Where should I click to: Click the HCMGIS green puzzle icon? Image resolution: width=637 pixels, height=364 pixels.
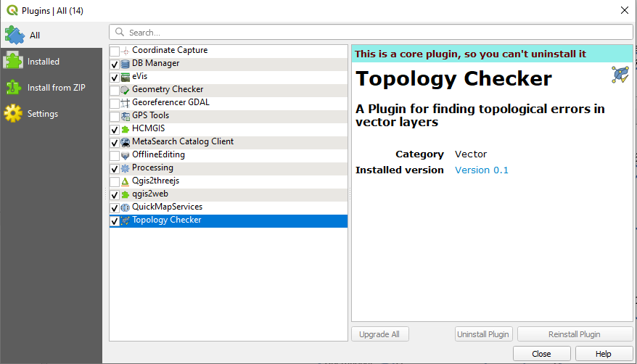tap(125, 130)
